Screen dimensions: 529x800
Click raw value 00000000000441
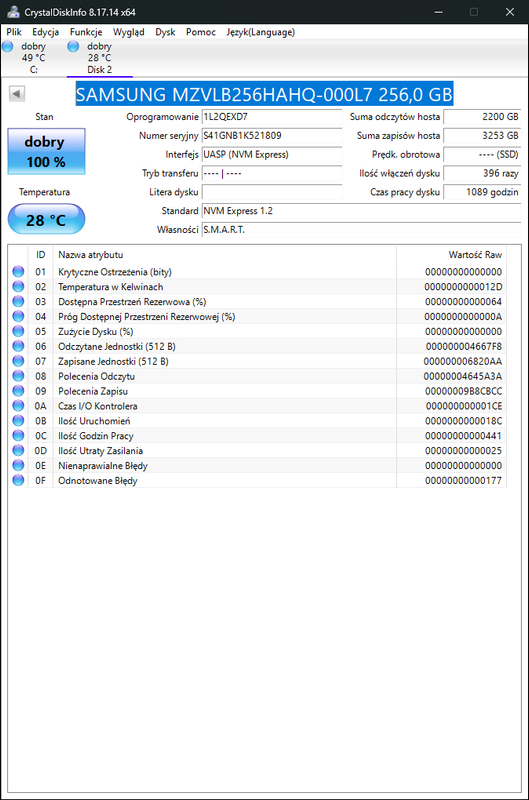pos(463,436)
